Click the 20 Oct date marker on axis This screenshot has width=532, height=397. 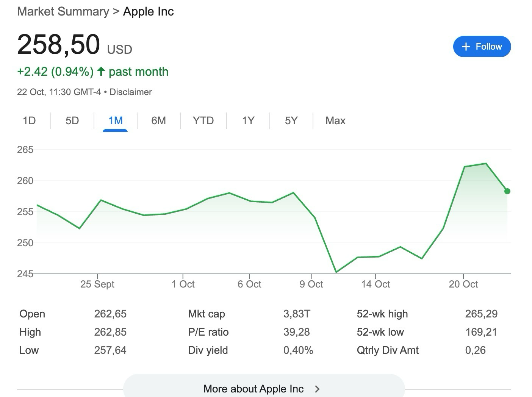[463, 284]
